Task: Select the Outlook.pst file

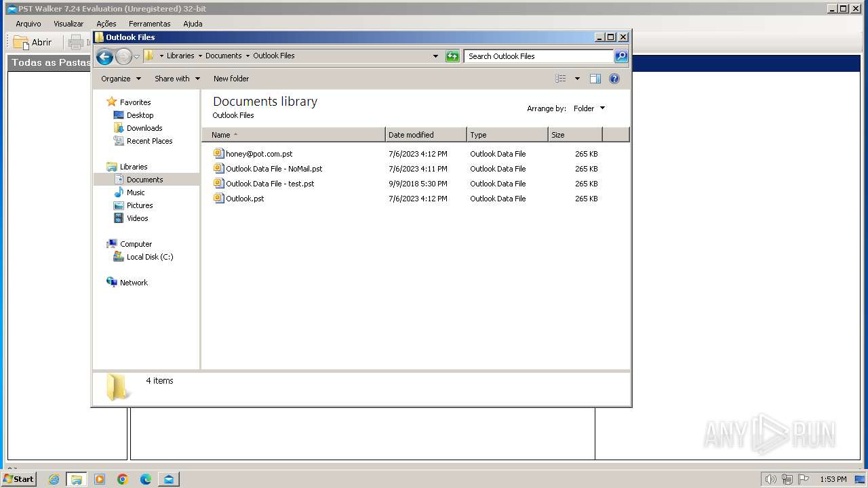Action: click(245, 199)
